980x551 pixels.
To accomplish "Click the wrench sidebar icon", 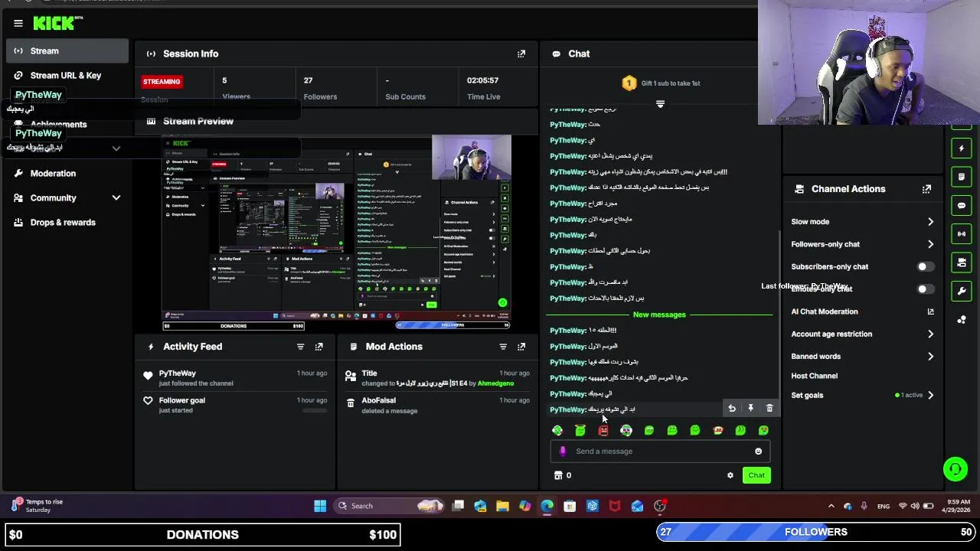I will tap(962, 291).
